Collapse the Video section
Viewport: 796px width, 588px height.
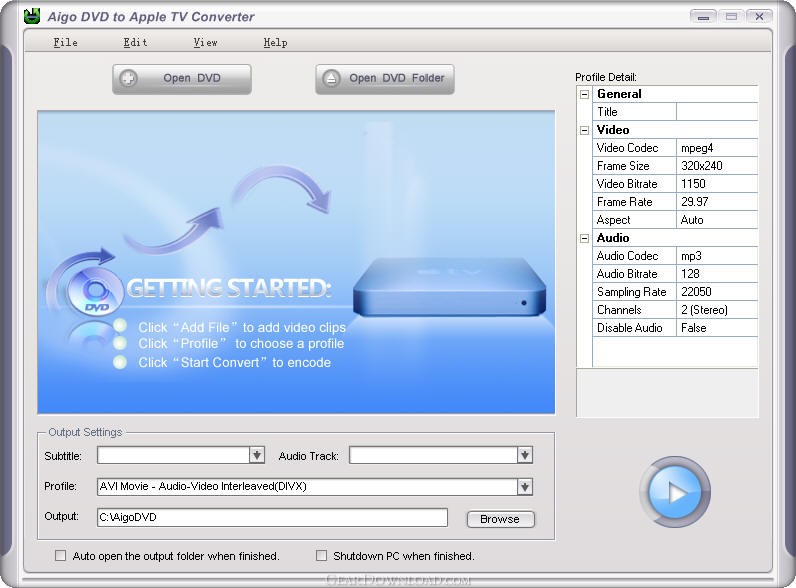[584, 130]
